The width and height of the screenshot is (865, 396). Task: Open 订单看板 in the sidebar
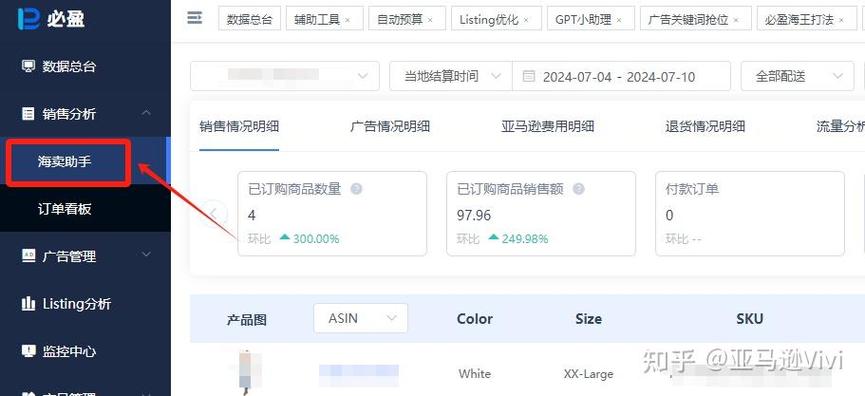[65, 209]
